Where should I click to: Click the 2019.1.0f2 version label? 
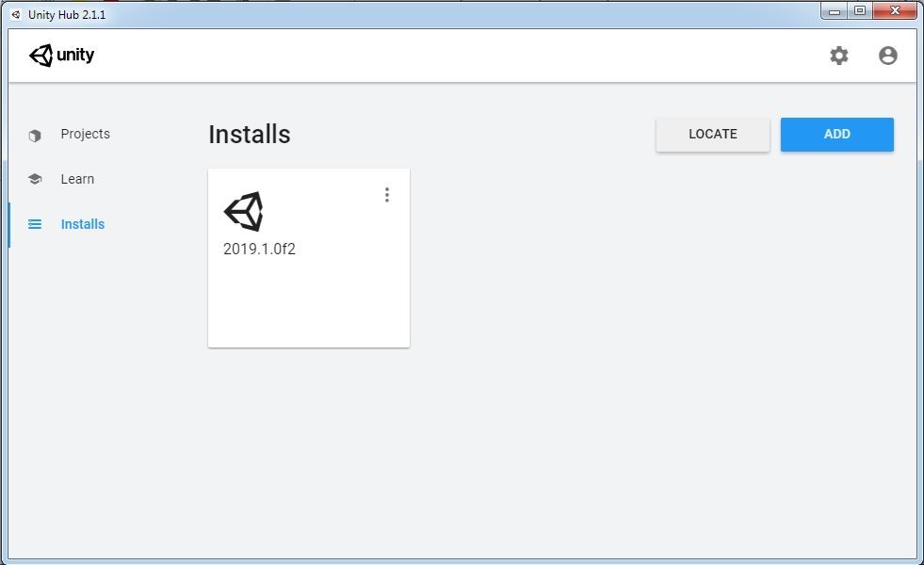click(259, 250)
